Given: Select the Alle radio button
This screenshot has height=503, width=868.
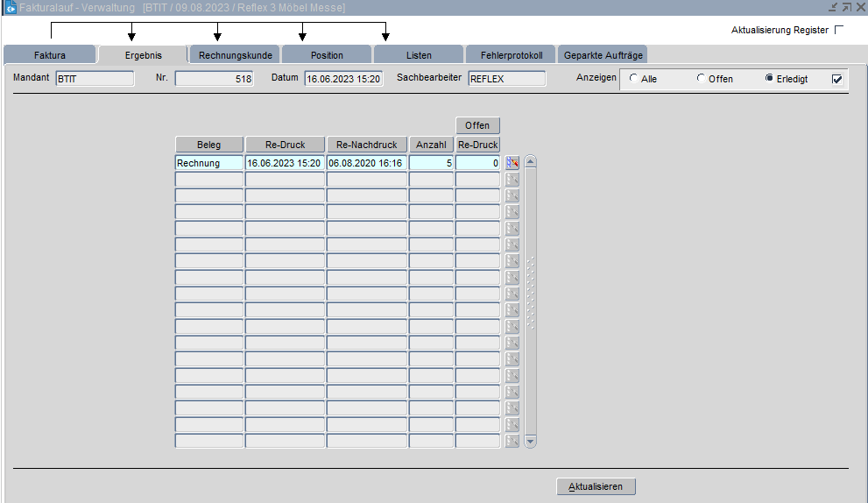Looking at the screenshot, I should click(x=633, y=79).
